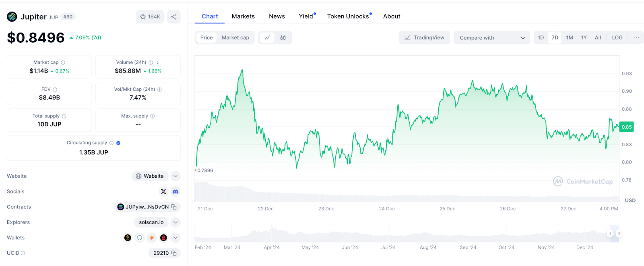Open the Chart tab

[210, 16]
